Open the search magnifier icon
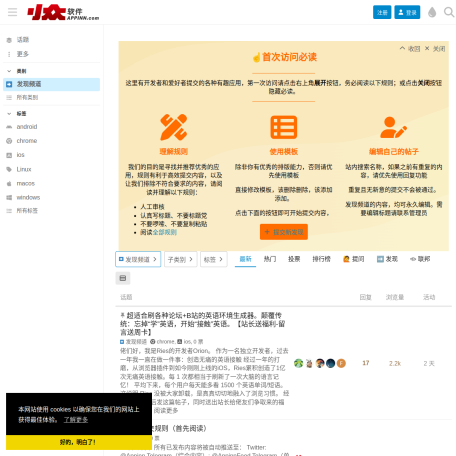This screenshot has height=456, width=456. (x=449, y=12)
